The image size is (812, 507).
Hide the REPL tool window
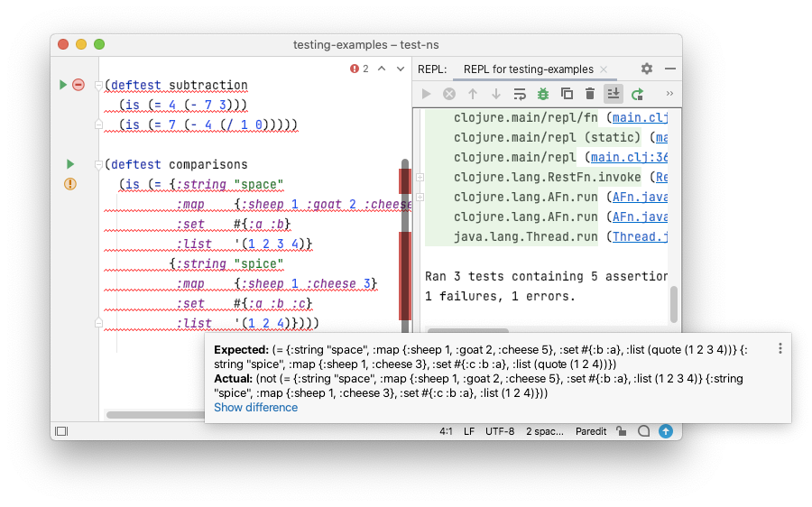coord(670,69)
